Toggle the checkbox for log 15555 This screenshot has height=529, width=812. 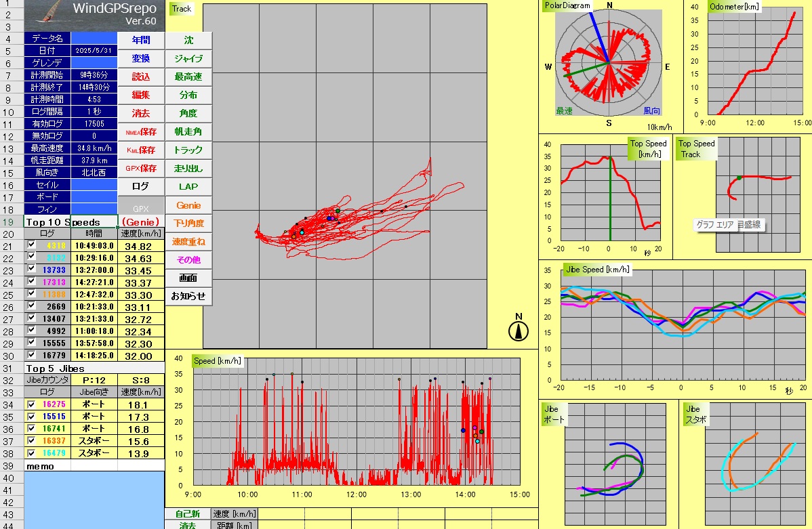[x=32, y=342]
